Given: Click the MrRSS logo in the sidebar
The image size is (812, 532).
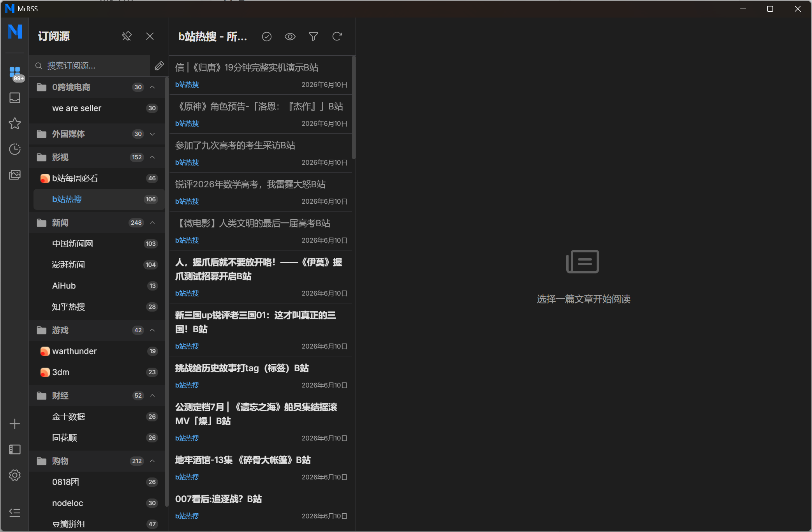Looking at the screenshot, I should pos(15,31).
